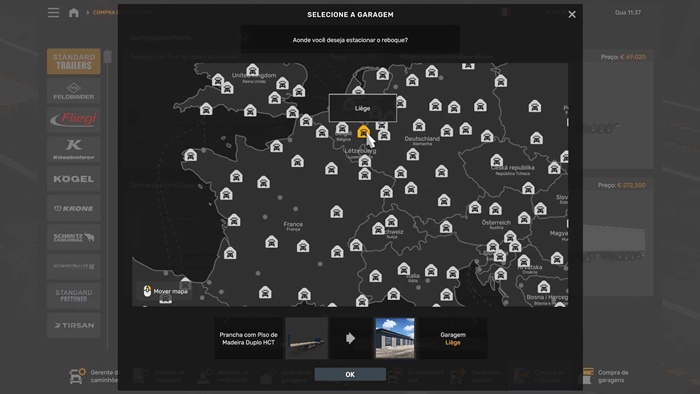Open Gerente de garagens manager
Screen dimensions: 700x394
click(287, 376)
